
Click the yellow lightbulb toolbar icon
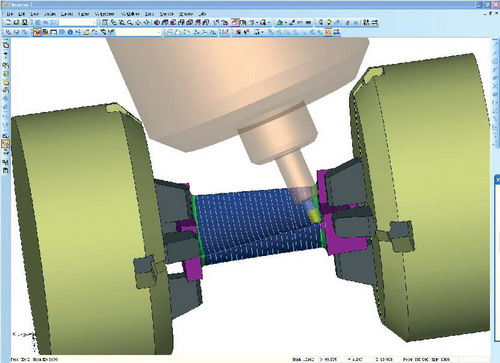coord(329,22)
